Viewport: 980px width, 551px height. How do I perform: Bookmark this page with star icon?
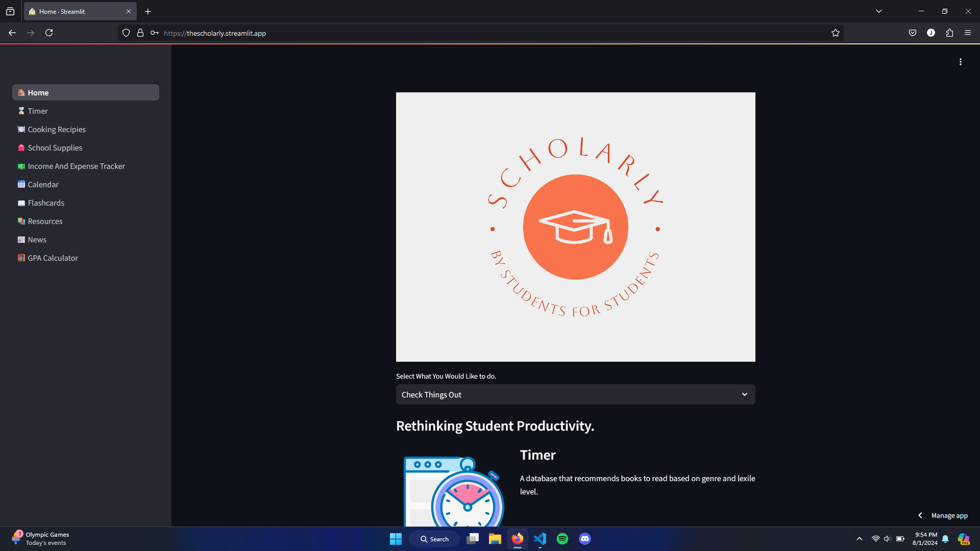coord(835,33)
